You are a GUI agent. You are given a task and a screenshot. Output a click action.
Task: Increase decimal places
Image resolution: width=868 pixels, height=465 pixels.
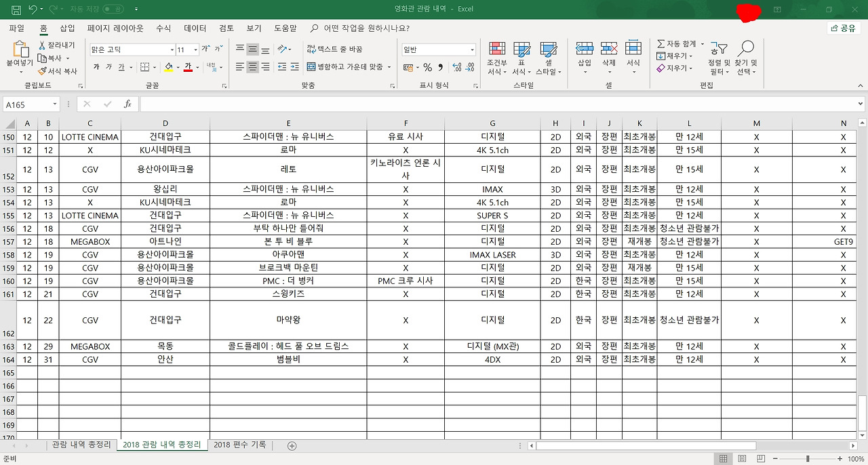click(458, 67)
